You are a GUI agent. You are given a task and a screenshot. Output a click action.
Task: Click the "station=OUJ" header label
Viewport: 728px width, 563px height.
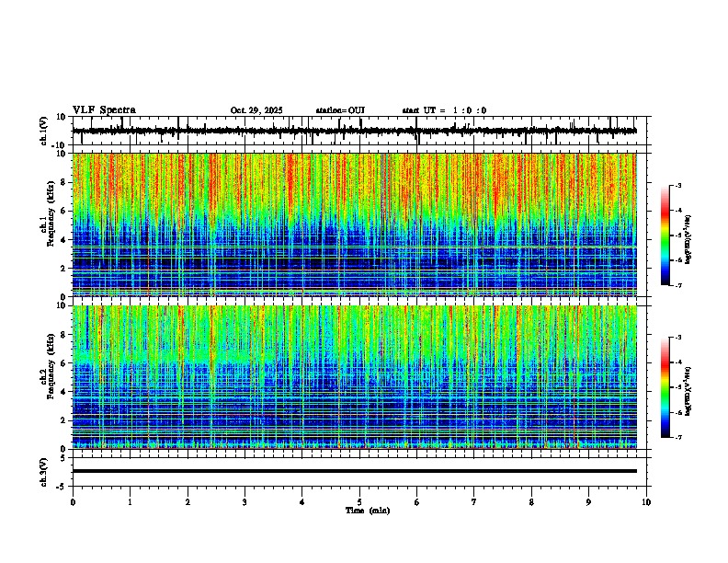[x=340, y=110]
